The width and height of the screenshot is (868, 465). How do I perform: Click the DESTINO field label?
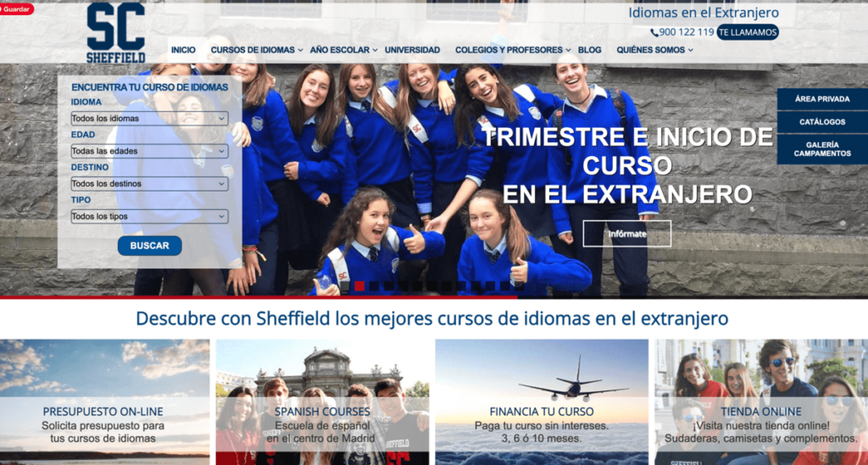pos(90,168)
